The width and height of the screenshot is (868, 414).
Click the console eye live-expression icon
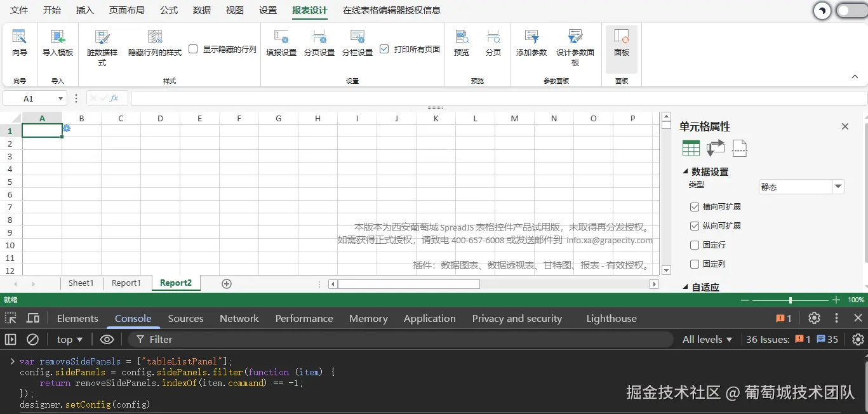[107, 339]
